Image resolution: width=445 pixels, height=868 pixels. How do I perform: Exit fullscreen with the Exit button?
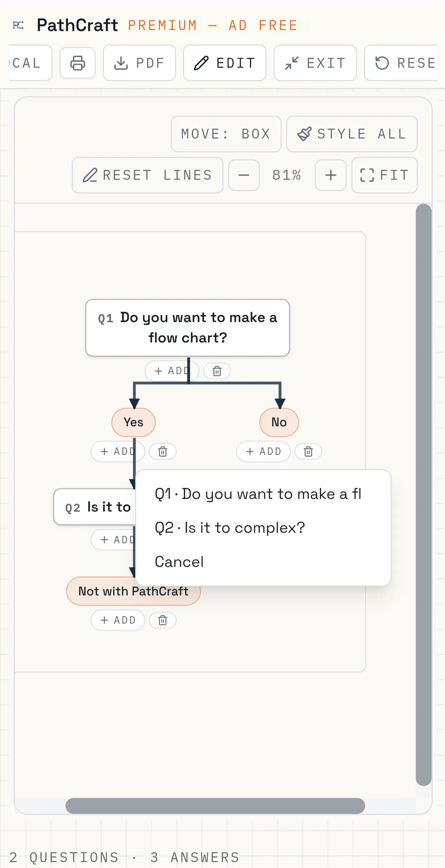[315, 63]
